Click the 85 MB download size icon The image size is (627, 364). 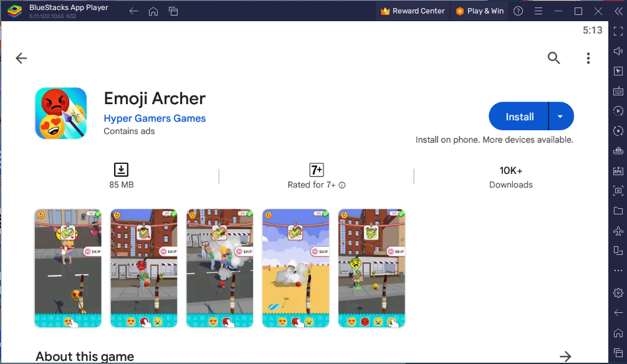tap(121, 170)
